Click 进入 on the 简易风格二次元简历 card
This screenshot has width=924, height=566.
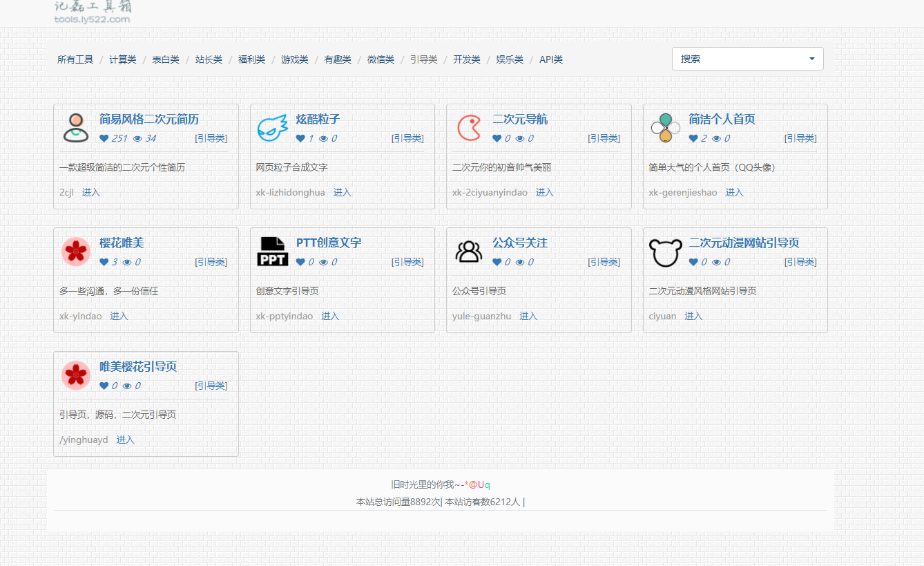[x=90, y=192]
